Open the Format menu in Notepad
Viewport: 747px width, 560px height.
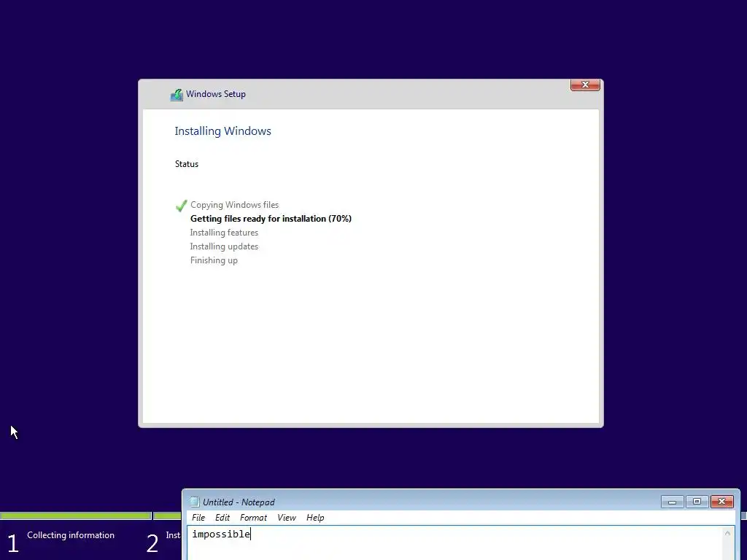[x=253, y=518]
